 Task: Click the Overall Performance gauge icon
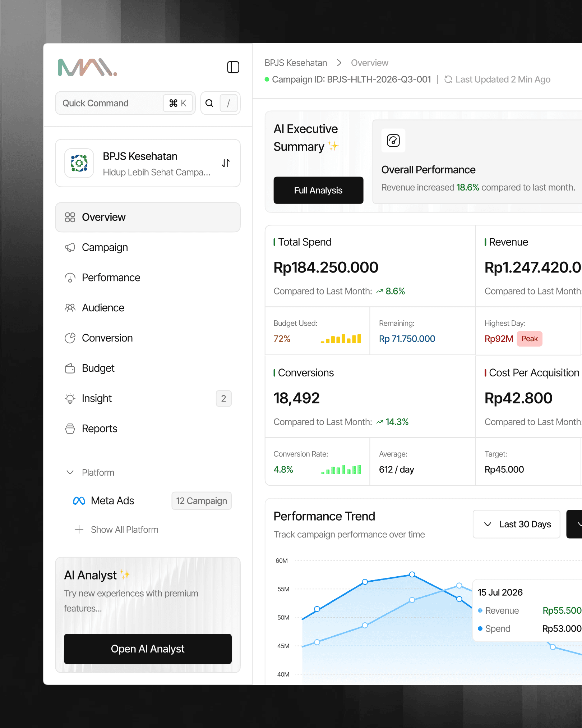393,141
